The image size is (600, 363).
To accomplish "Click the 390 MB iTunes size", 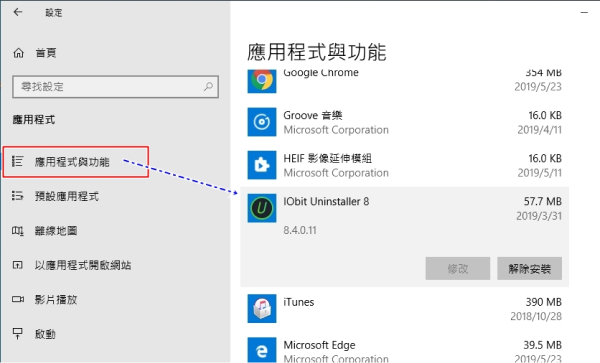I will pos(543,302).
